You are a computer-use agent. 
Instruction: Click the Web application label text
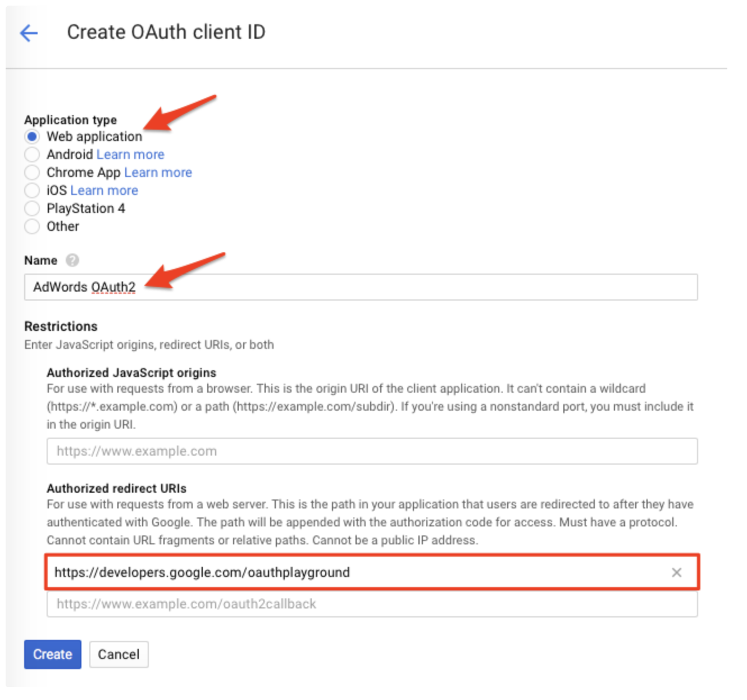tap(94, 137)
